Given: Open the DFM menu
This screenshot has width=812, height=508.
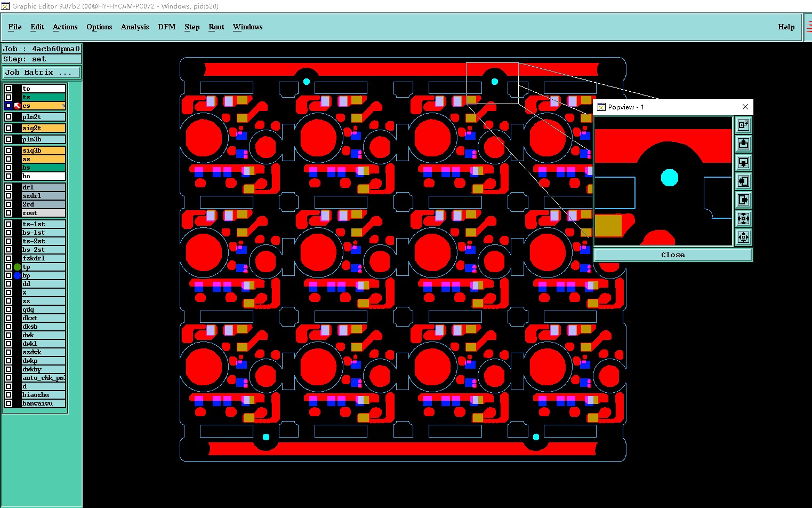Looking at the screenshot, I should click(167, 27).
